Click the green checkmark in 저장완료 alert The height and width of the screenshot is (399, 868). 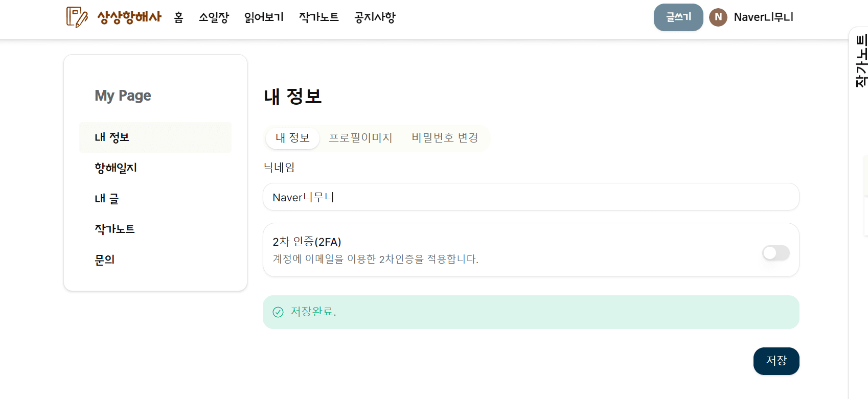pos(278,312)
